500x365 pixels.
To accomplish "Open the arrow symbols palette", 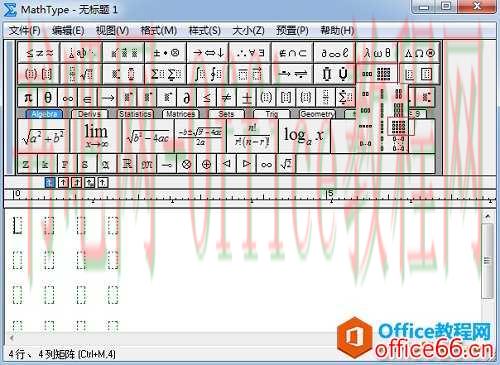I will tap(208, 53).
